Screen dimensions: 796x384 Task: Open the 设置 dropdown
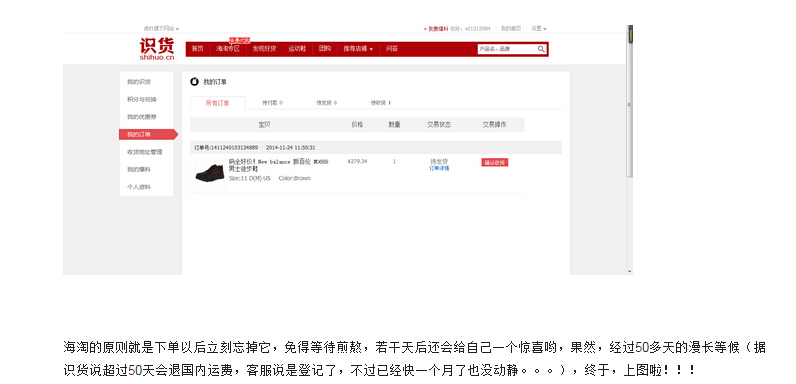[539, 29]
